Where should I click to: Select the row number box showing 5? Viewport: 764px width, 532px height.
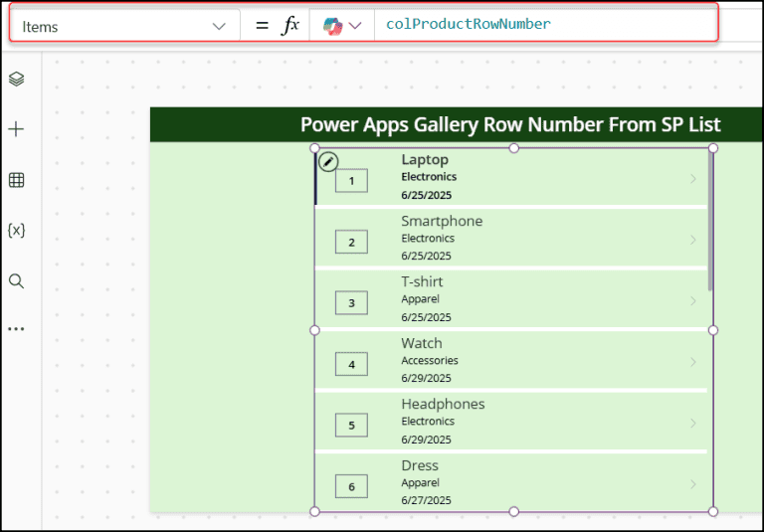351,426
